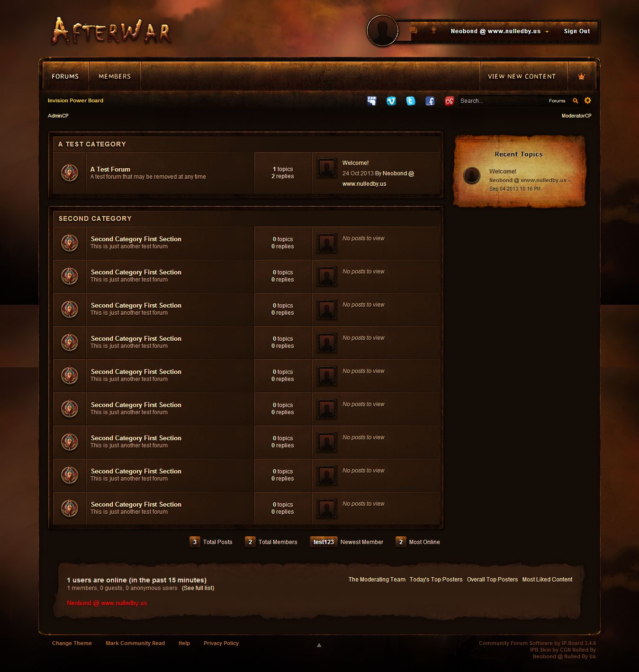Open the MySpace social link icon
This screenshot has width=639, height=672.
(372, 101)
